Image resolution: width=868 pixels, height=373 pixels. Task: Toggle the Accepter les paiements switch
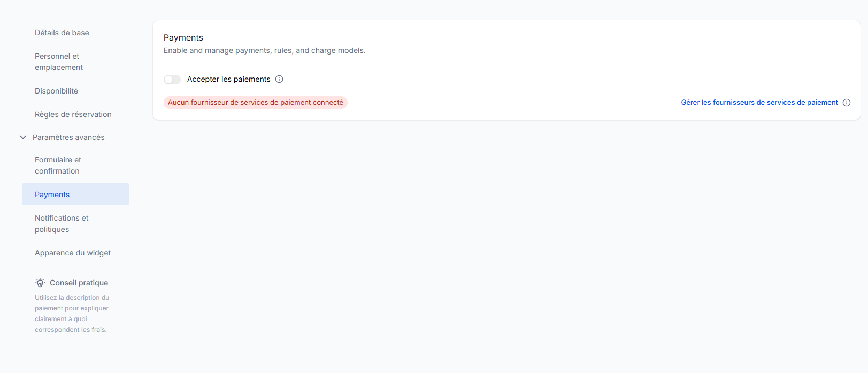coord(172,80)
